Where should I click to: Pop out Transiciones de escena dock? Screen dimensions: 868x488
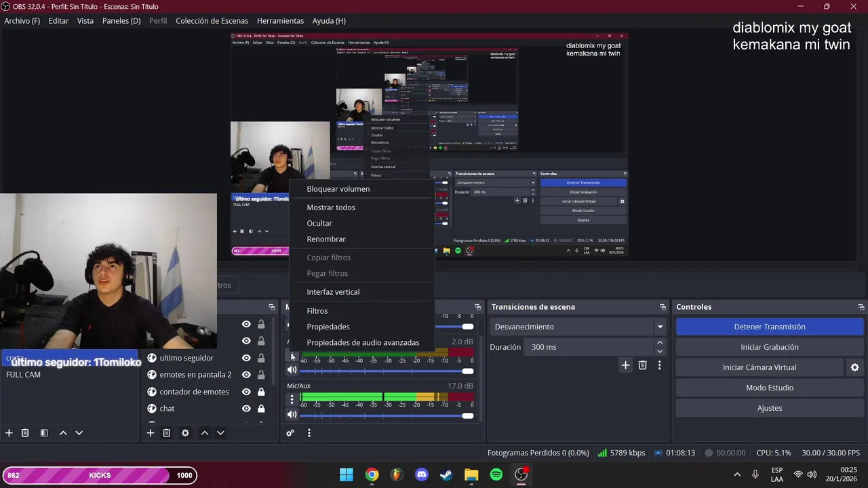pos(663,307)
